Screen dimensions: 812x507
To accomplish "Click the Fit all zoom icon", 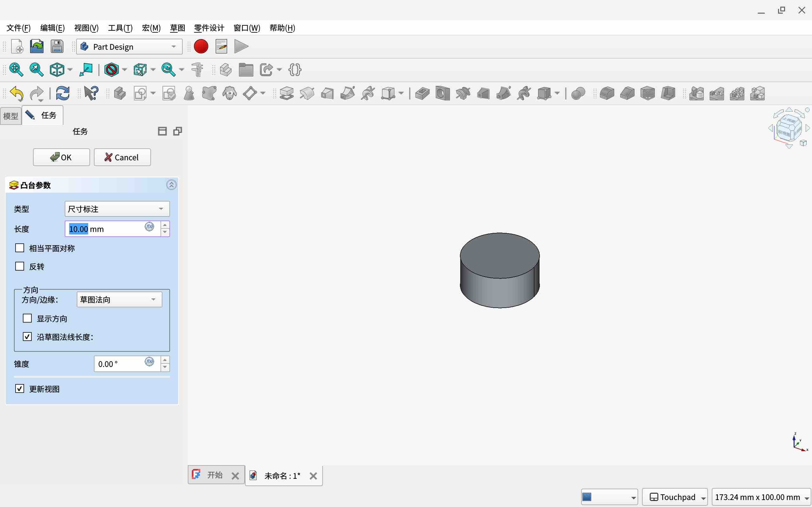I will [x=16, y=70].
